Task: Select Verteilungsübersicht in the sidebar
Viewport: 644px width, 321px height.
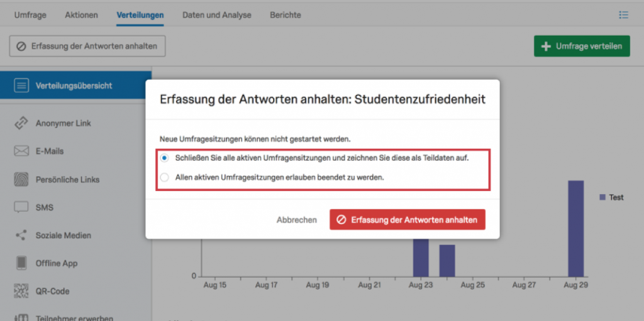Action: tap(75, 86)
